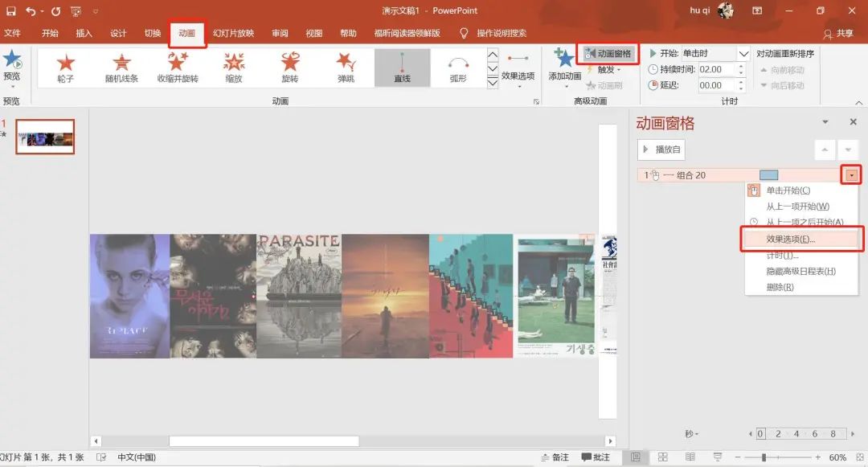
Task: Open the 触发 trigger menu
Action: coord(605,70)
